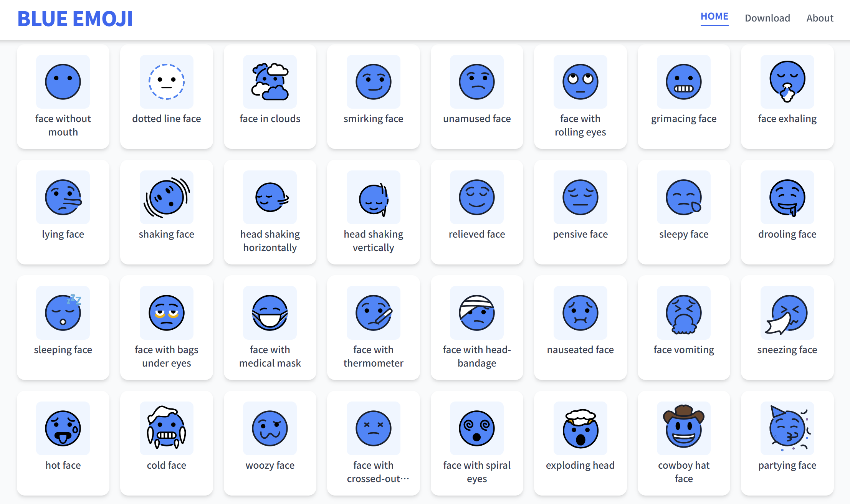This screenshot has width=850, height=504.
Task: Select the face in clouds emoji
Action: [270, 82]
